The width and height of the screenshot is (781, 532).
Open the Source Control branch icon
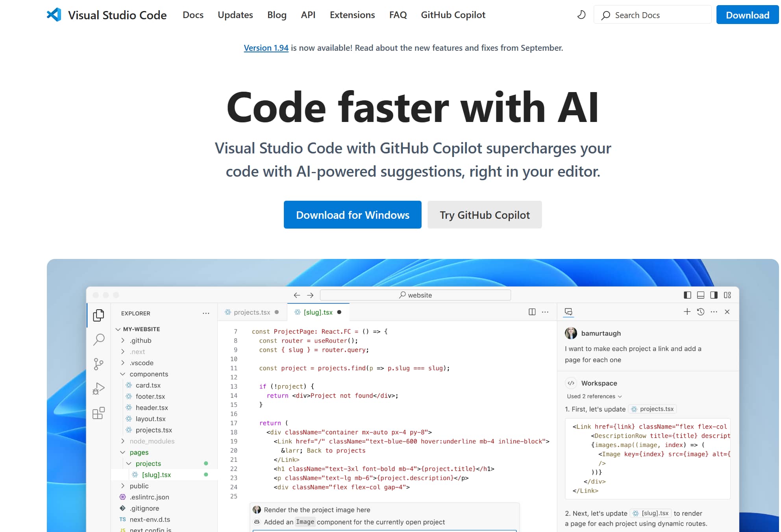coord(98,364)
